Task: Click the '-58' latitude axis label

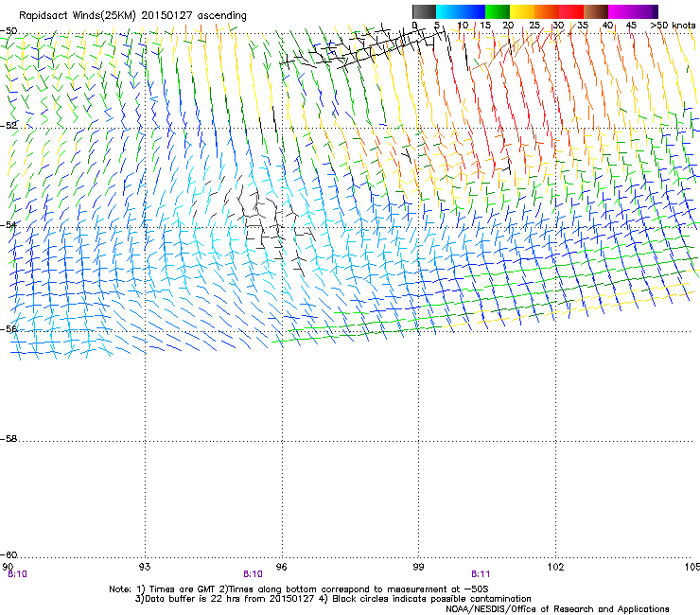Action: tap(9, 439)
